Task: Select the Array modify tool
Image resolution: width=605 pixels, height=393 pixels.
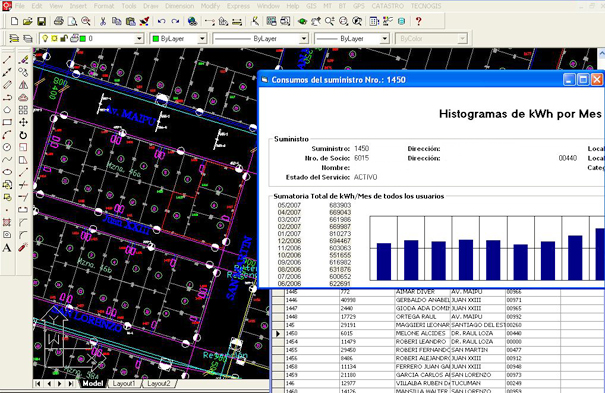Action: [23, 110]
